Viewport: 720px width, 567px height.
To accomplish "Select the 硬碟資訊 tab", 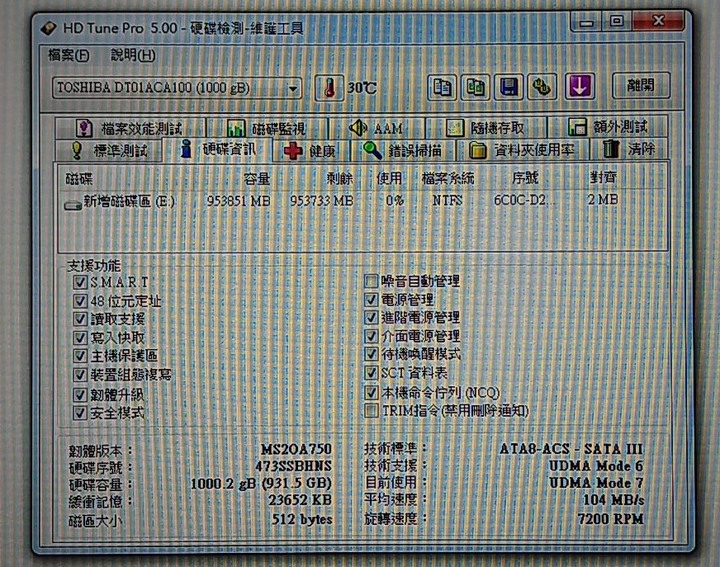I will click(x=219, y=149).
